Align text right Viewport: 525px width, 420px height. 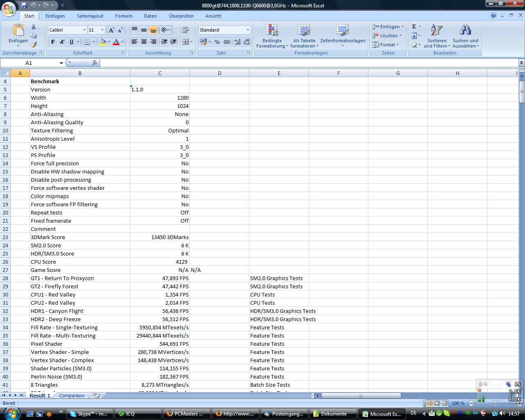[153, 42]
